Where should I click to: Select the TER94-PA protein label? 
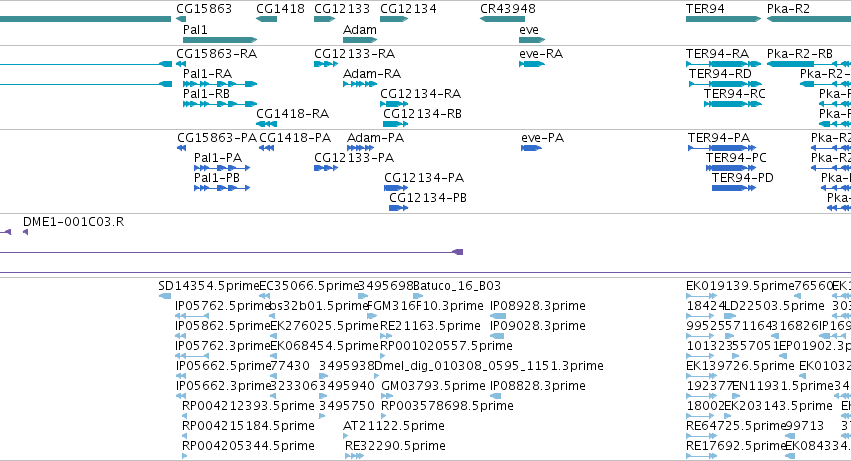[x=719, y=138]
